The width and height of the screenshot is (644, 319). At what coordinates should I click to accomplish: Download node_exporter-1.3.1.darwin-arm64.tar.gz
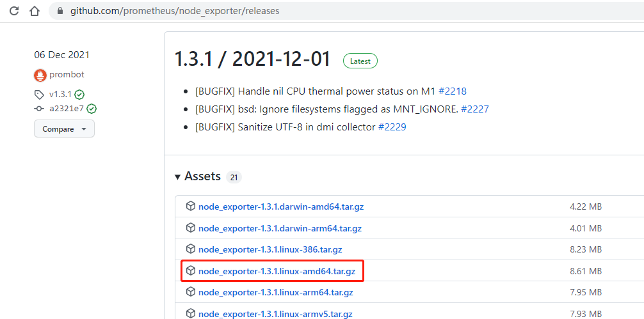coord(280,228)
